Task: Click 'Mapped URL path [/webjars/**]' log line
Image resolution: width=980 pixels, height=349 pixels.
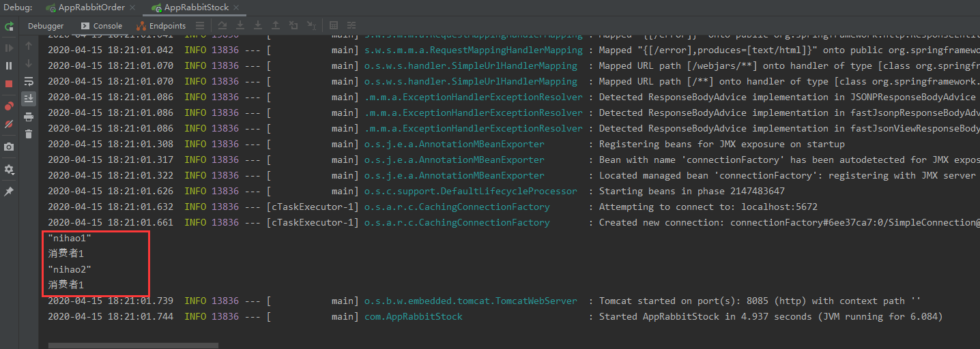Action: [789, 65]
